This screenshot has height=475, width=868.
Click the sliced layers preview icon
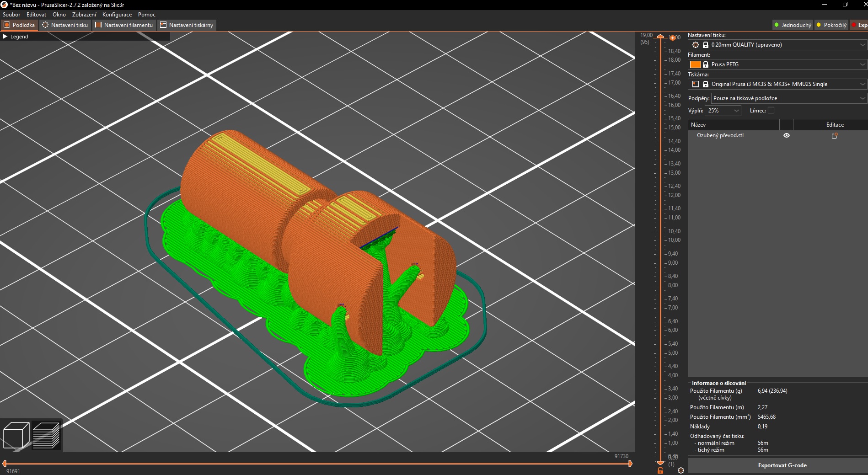click(46, 435)
